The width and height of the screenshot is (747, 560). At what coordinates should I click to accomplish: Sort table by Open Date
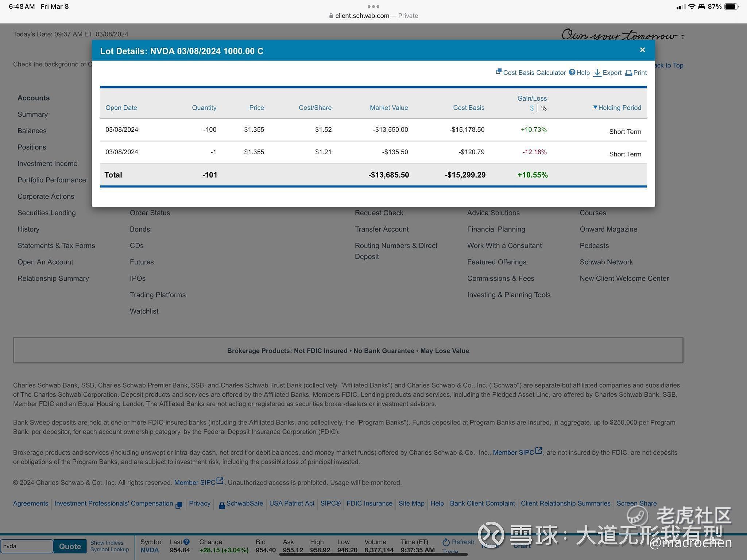click(121, 108)
